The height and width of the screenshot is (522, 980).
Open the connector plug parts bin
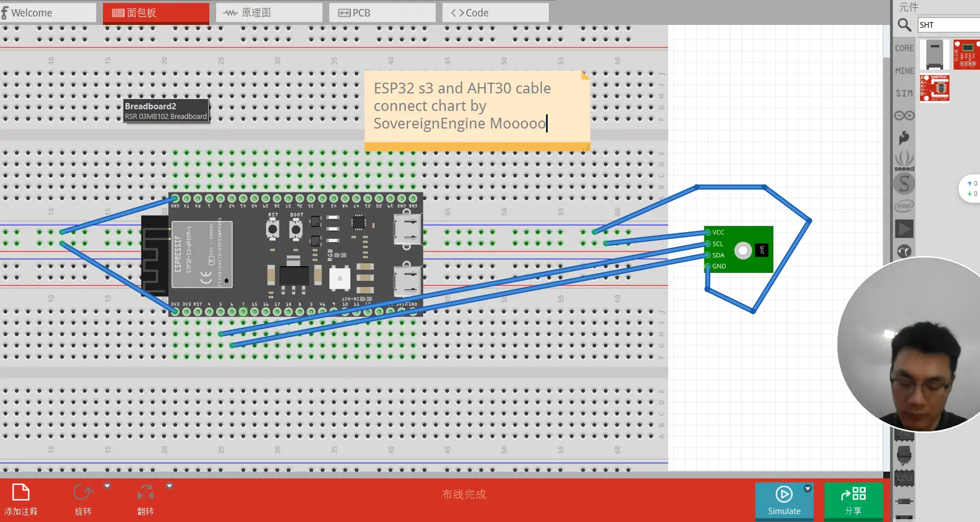[904, 456]
